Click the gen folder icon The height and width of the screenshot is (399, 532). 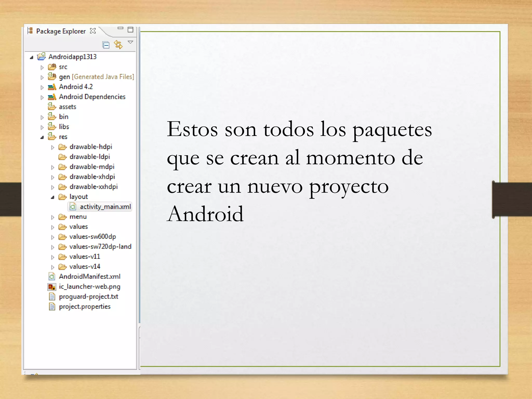[52, 76]
